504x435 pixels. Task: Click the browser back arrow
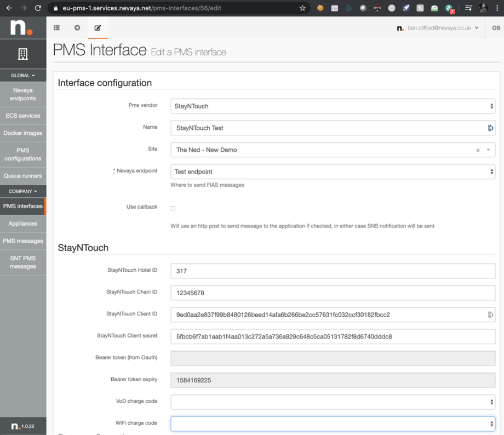pyautogui.click(x=9, y=8)
